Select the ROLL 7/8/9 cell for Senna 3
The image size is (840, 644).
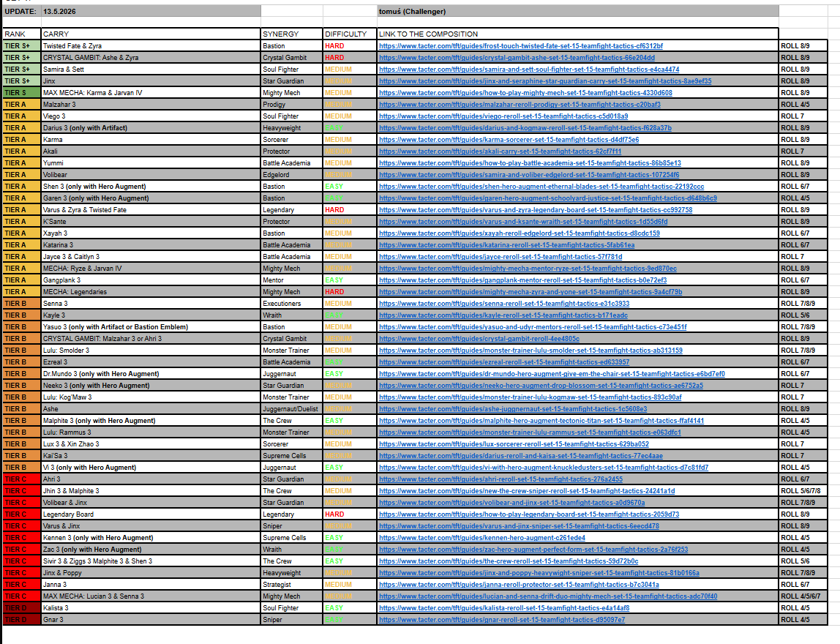tap(803, 304)
